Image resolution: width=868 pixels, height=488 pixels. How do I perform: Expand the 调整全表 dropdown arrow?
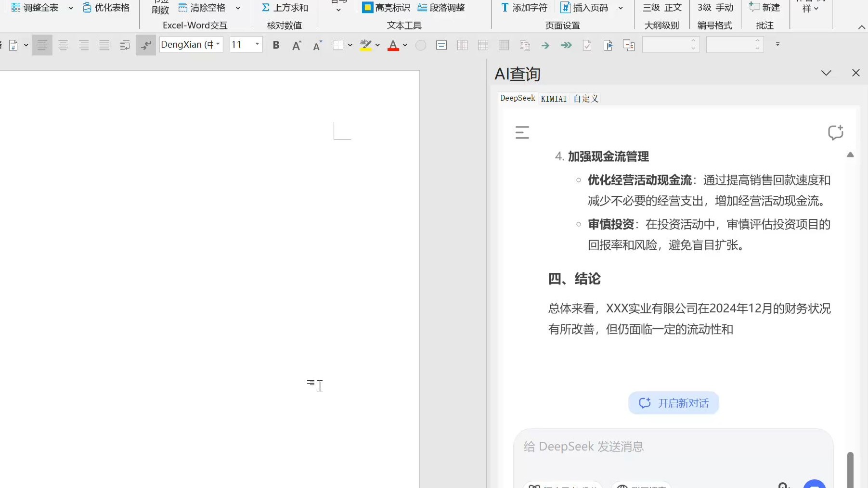[71, 8]
